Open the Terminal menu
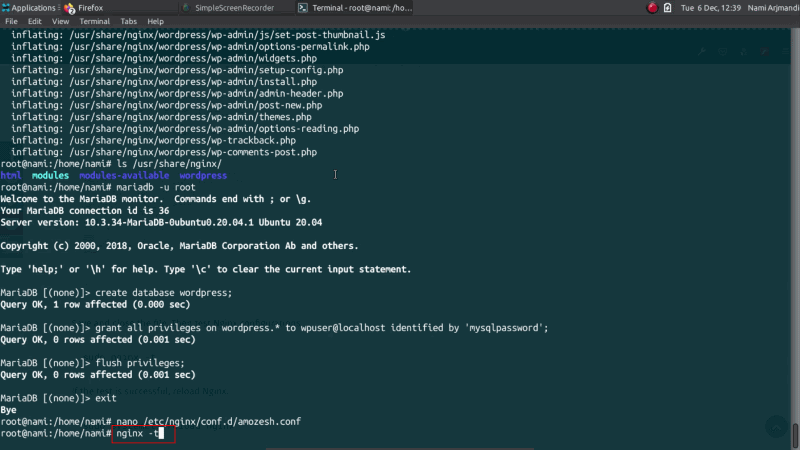The height and width of the screenshot is (450, 800). tap(94, 21)
